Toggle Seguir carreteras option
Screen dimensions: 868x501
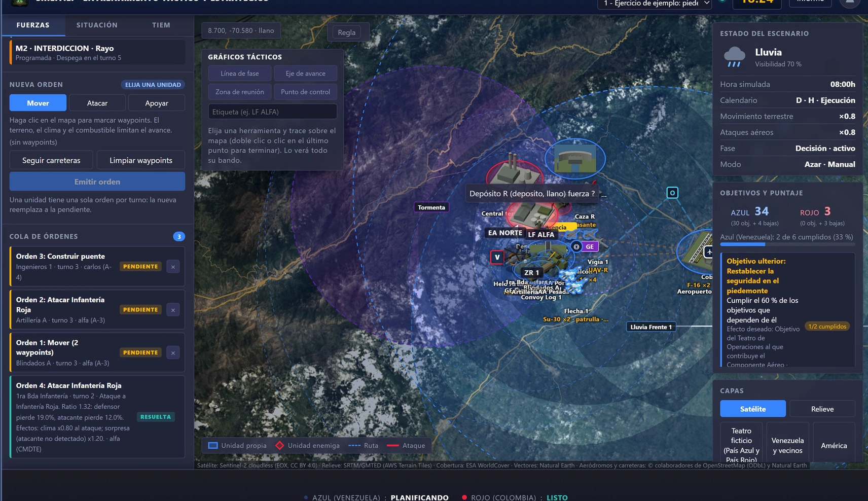click(x=51, y=160)
